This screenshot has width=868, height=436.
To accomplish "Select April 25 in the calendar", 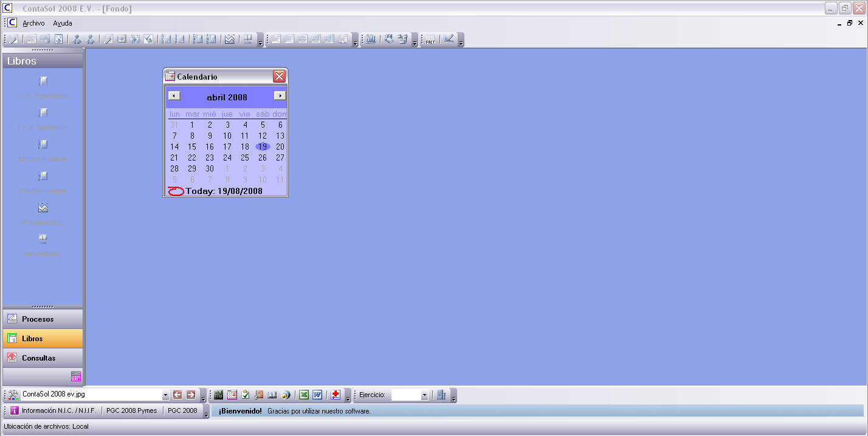I will [x=245, y=157].
